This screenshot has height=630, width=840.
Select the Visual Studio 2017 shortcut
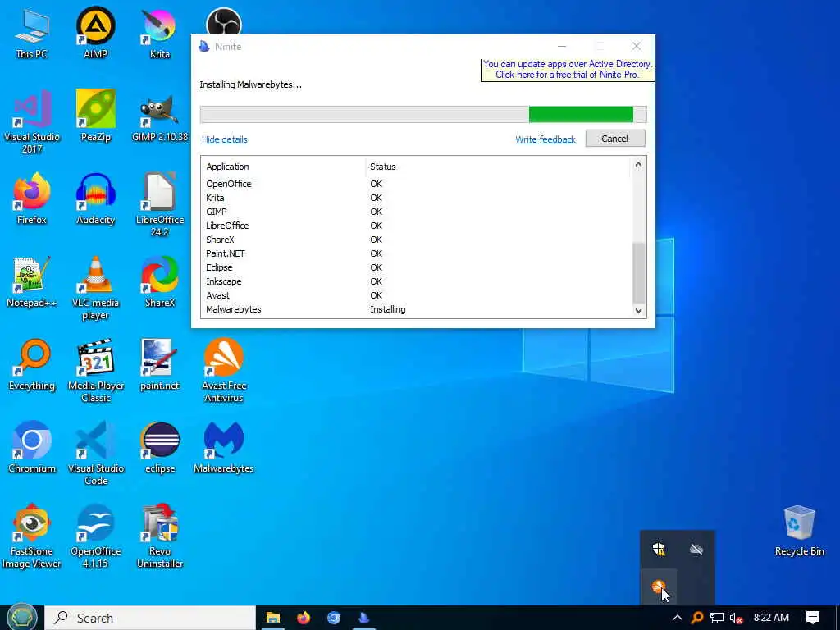[32, 122]
